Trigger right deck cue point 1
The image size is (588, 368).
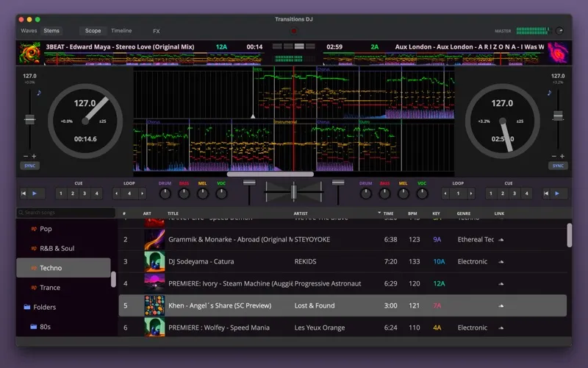(x=491, y=194)
